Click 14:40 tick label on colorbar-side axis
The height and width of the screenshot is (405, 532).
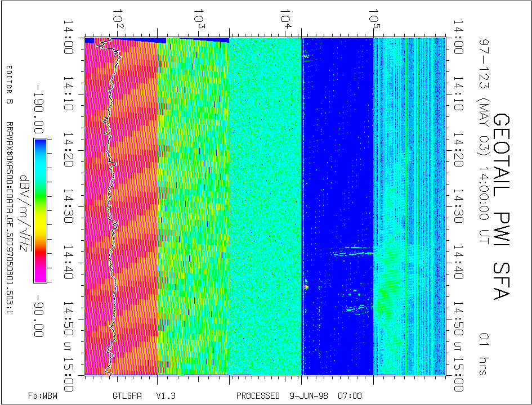coord(68,263)
